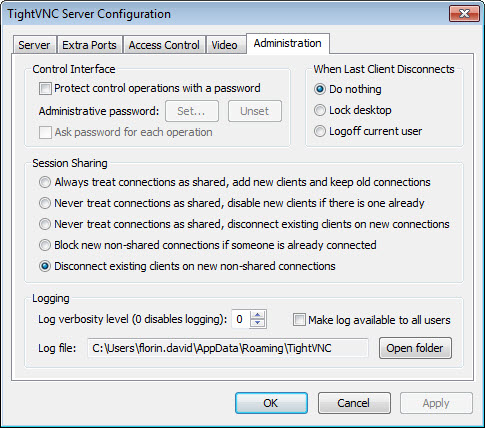Check Make log available to all users

pyautogui.click(x=299, y=320)
